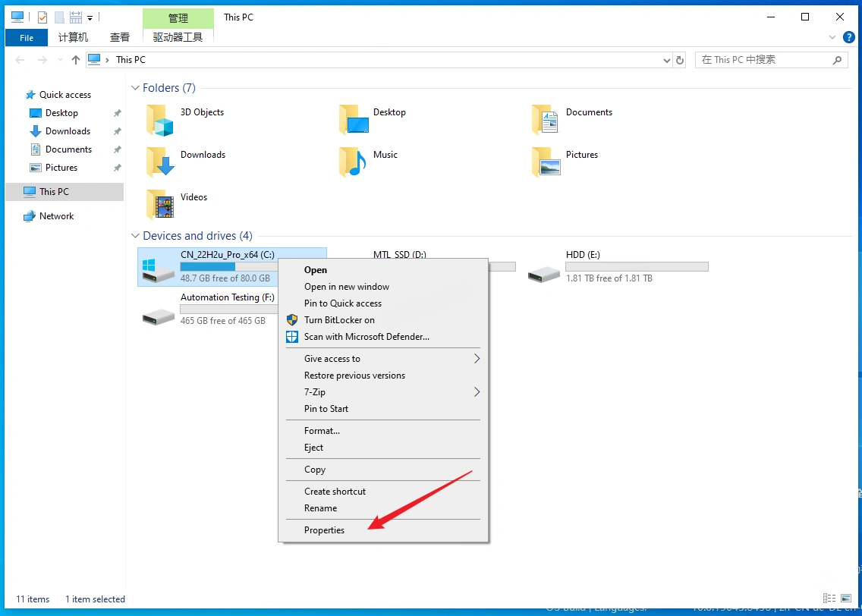Choose Restore previous versions
This screenshot has height=616, width=862.
pos(383,376)
